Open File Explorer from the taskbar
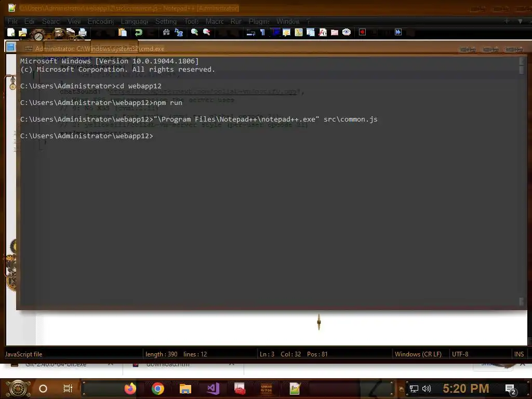This screenshot has width=532, height=399. pyautogui.click(x=185, y=389)
